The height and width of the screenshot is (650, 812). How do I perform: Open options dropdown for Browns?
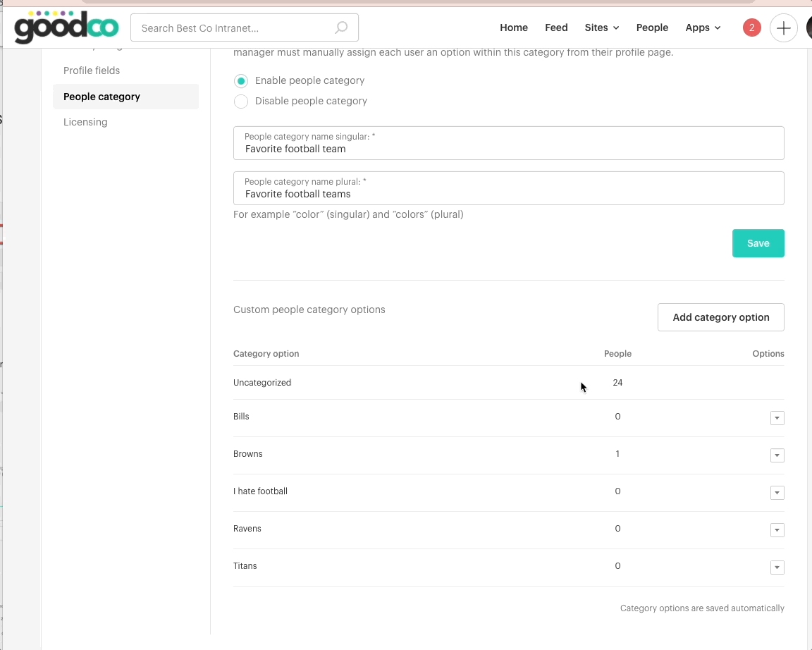777,455
